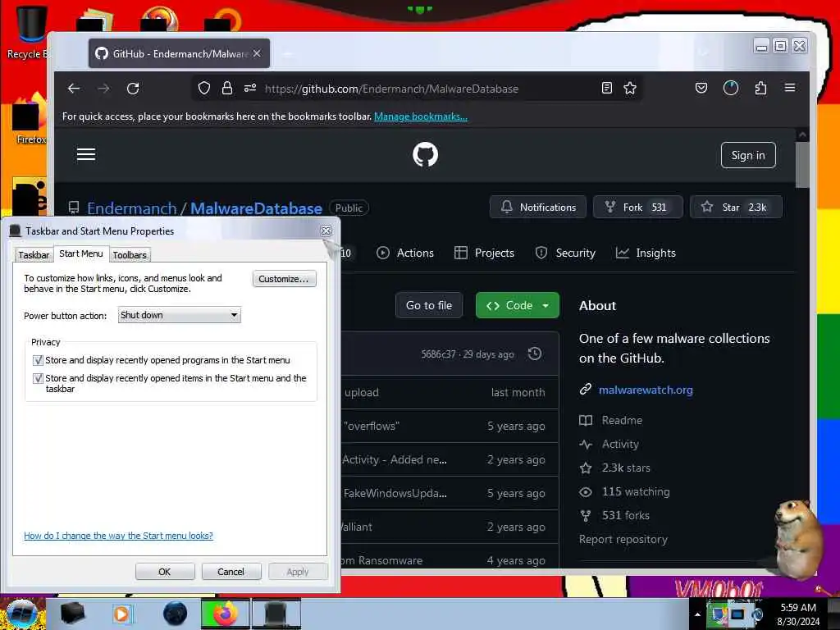Click the "overflows" commit message
The width and height of the screenshot is (840, 630).
[372, 427]
